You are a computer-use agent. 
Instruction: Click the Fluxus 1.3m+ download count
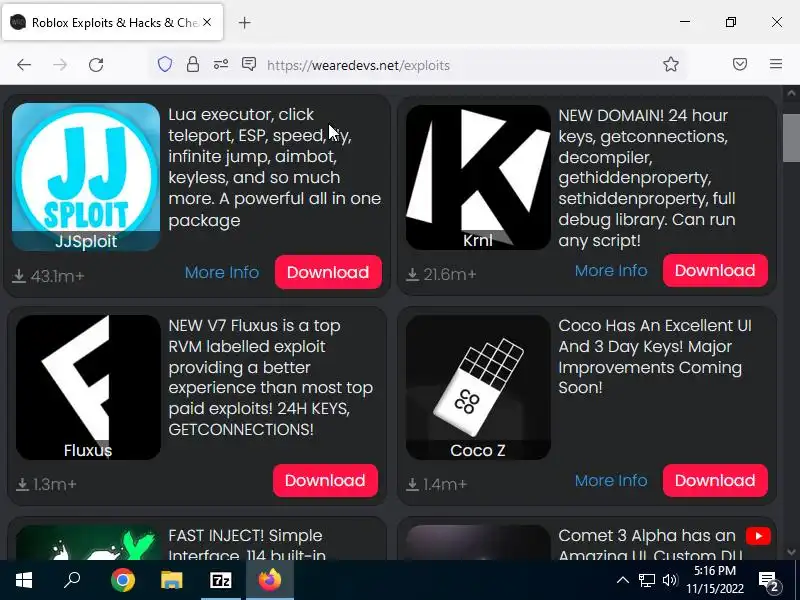(46, 484)
